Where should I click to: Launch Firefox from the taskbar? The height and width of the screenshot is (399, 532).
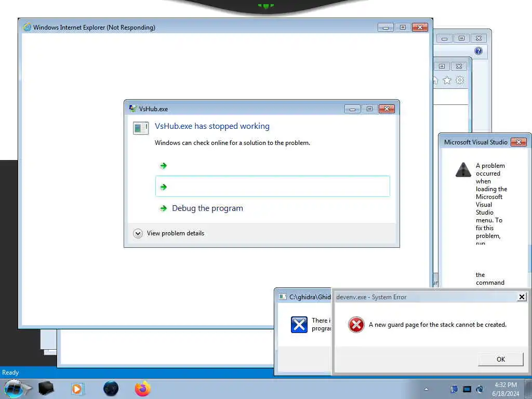(x=143, y=389)
